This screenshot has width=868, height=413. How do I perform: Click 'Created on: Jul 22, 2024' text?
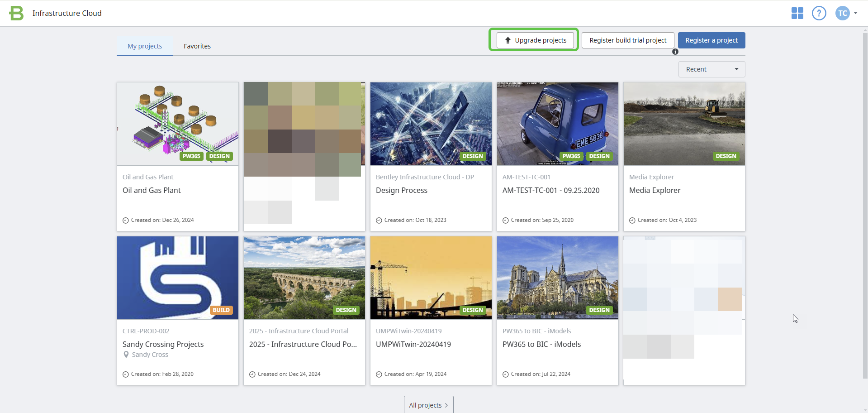(541, 374)
